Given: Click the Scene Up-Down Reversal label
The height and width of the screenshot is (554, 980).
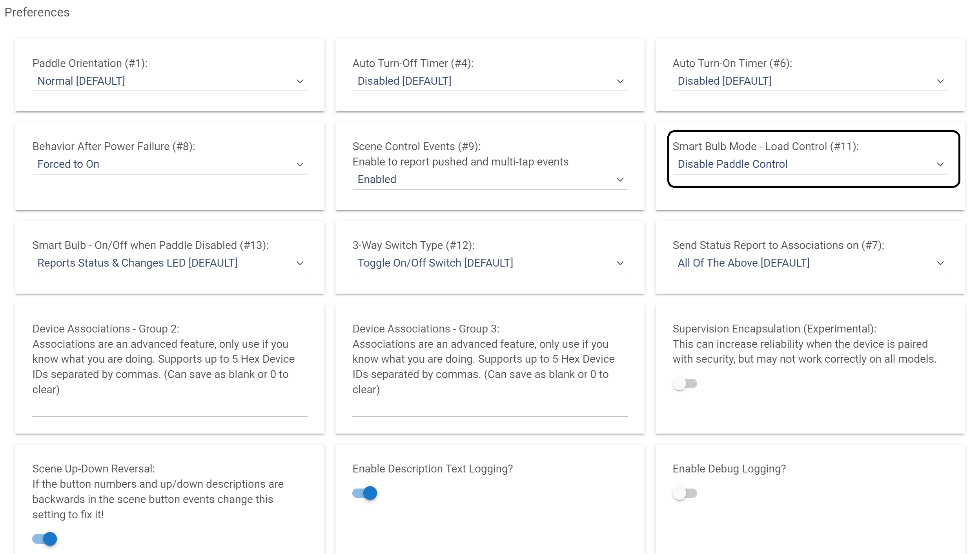Looking at the screenshot, I should pyautogui.click(x=94, y=469).
